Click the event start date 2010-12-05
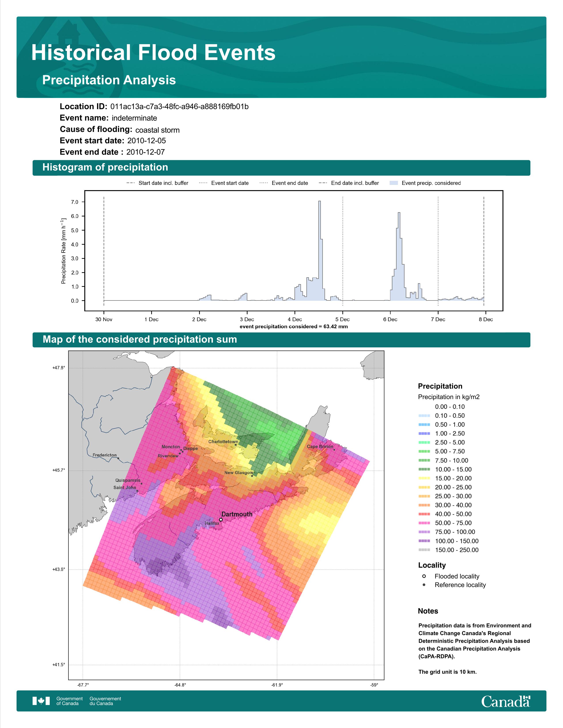 [x=146, y=141]
